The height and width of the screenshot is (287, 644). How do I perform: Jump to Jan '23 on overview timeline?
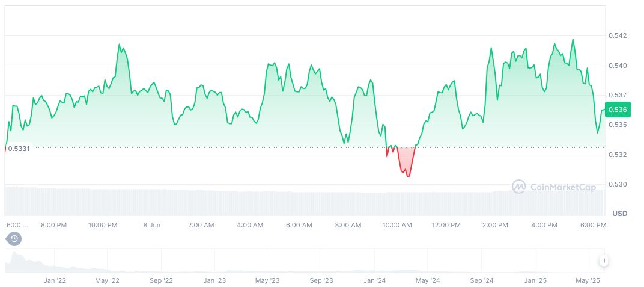pyautogui.click(x=214, y=280)
